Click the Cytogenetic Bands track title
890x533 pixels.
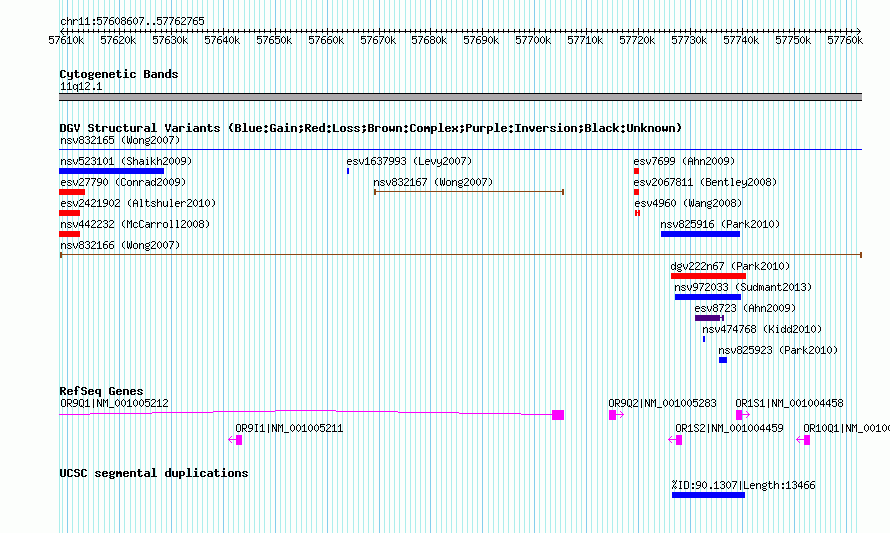(119, 74)
